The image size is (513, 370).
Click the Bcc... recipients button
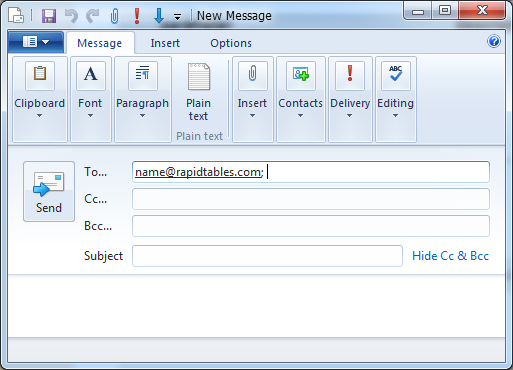pos(98,226)
